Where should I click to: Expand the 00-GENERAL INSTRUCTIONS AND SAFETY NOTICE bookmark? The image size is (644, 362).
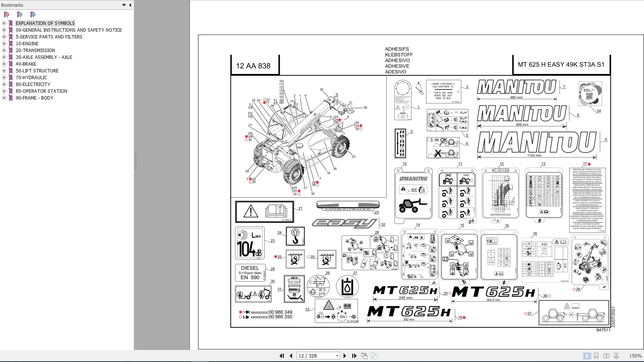point(4,30)
